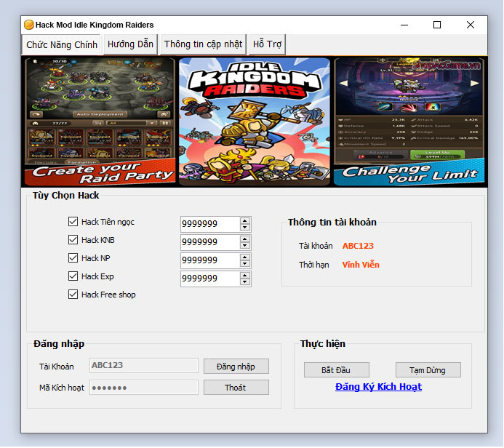The width and height of the screenshot is (504, 448).
Task: Increase the Hack NP value with up arrow
Action: tap(245, 257)
